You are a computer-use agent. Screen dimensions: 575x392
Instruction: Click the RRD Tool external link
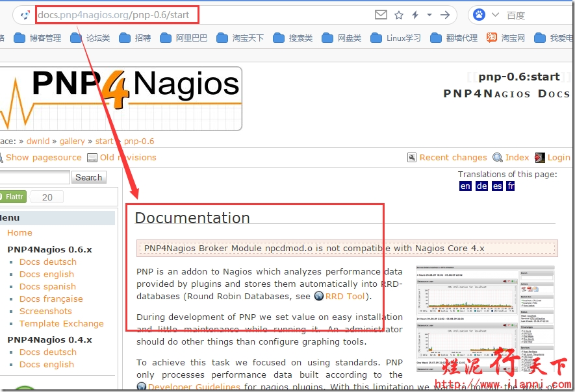tap(345, 296)
